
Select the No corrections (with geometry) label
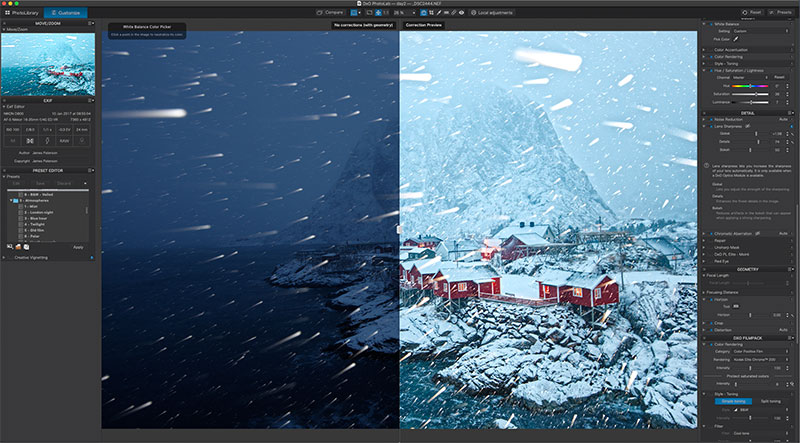click(x=364, y=25)
